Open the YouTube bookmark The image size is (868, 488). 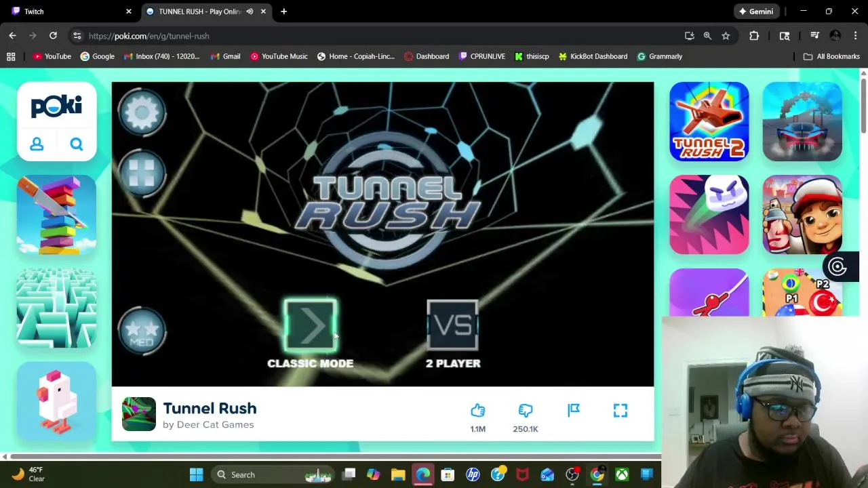pyautogui.click(x=52, y=56)
